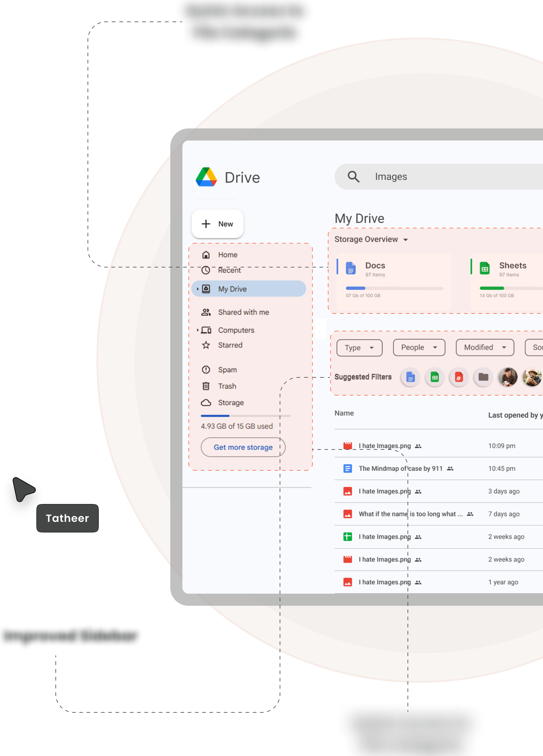This screenshot has height=756, width=543.
Task: Click Get more storage button
Action: click(x=243, y=447)
